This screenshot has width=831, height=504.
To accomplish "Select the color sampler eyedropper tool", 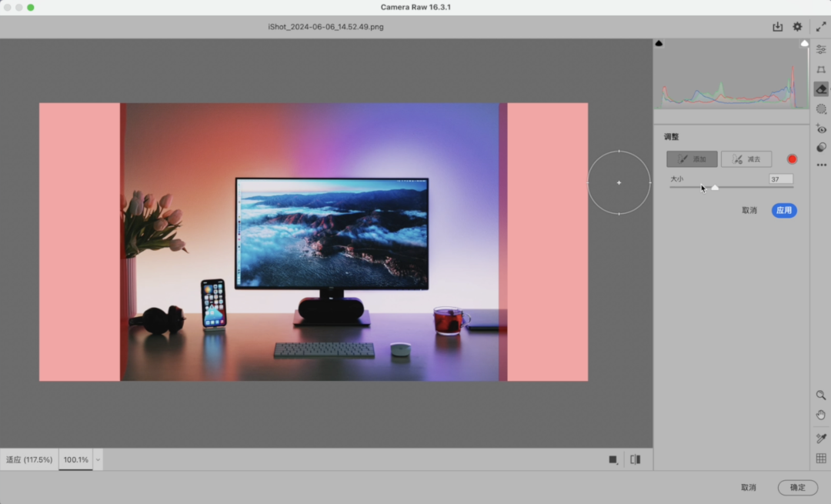I will coord(821,439).
